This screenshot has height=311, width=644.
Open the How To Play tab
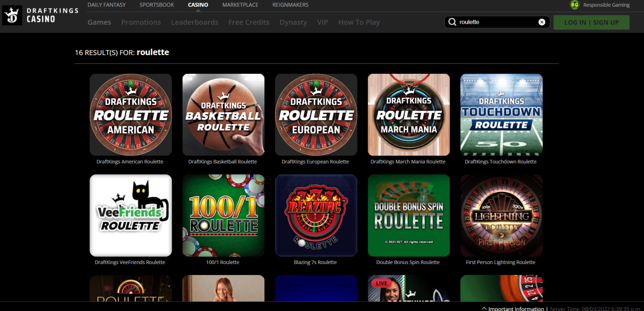pos(359,22)
